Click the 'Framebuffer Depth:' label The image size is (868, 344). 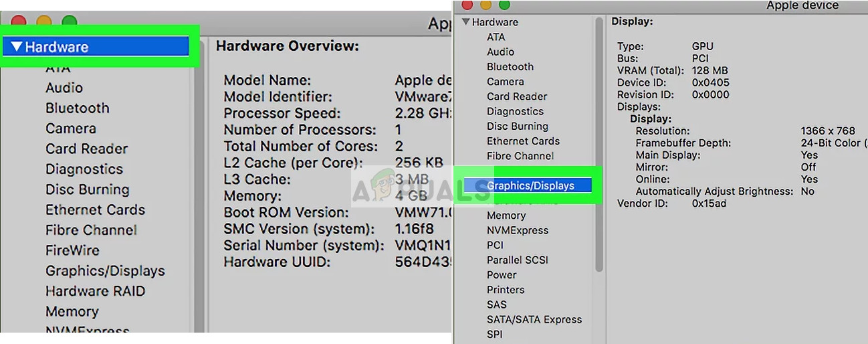(683, 143)
